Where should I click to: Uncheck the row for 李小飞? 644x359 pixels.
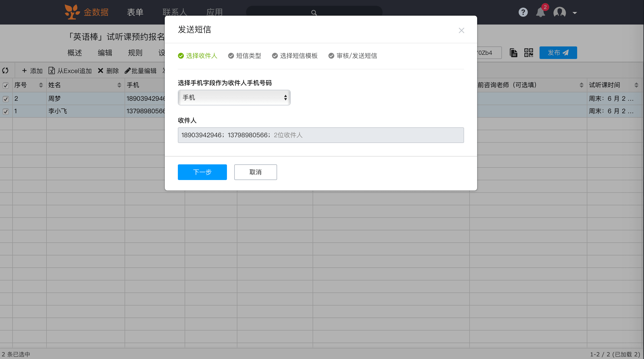[6, 111]
